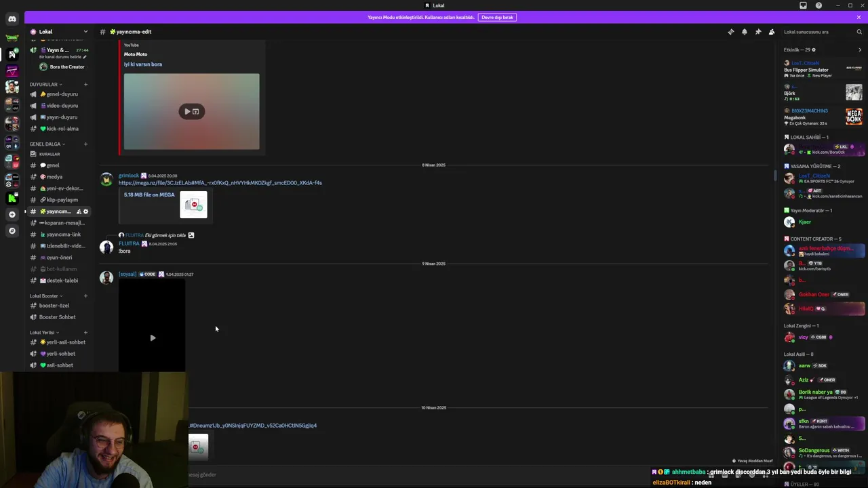This screenshot has height=488, width=868.
Task: Open yayıncıma-link channel
Action: point(59,235)
